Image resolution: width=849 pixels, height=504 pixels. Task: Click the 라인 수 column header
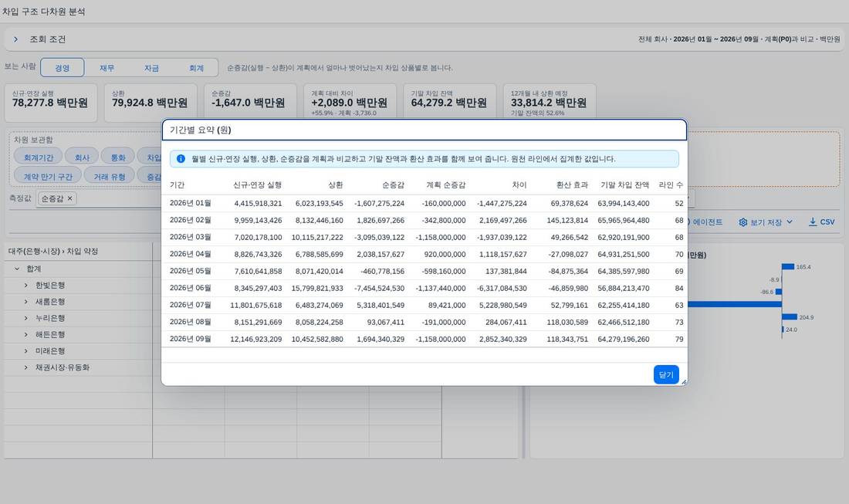pyautogui.click(x=671, y=184)
